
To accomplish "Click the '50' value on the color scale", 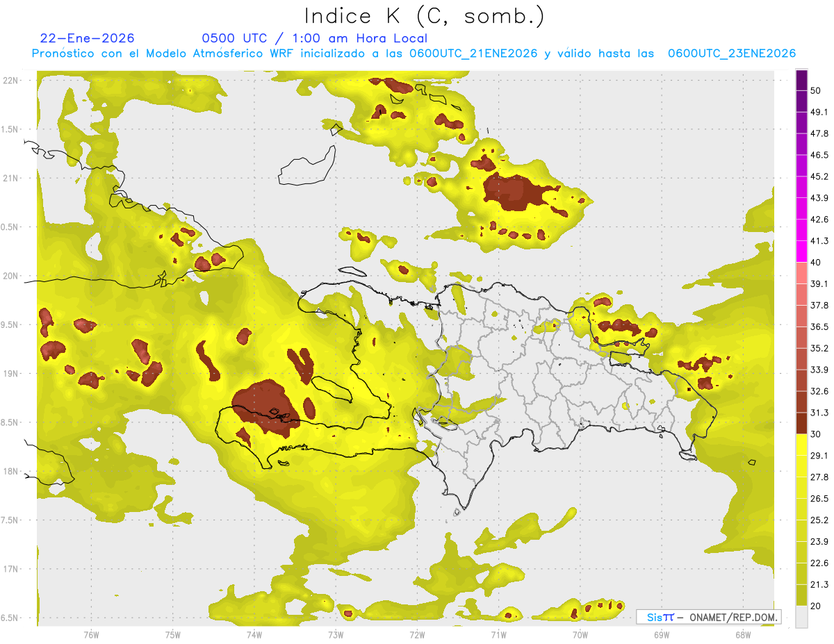I will coord(817,90).
